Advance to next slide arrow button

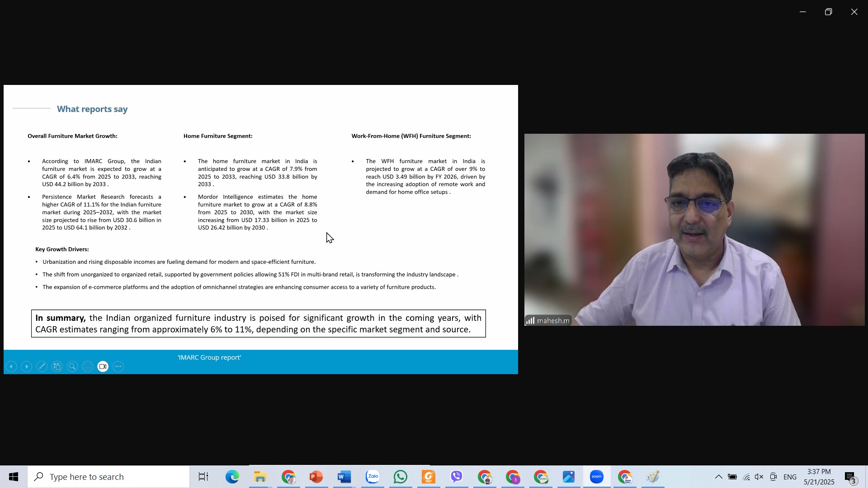(x=27, y=367)
